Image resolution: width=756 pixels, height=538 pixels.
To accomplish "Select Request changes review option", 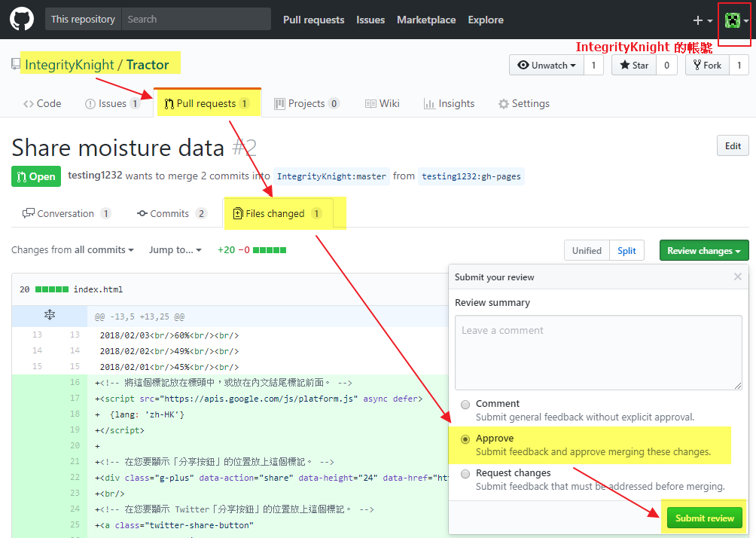I will coord(465,473).
